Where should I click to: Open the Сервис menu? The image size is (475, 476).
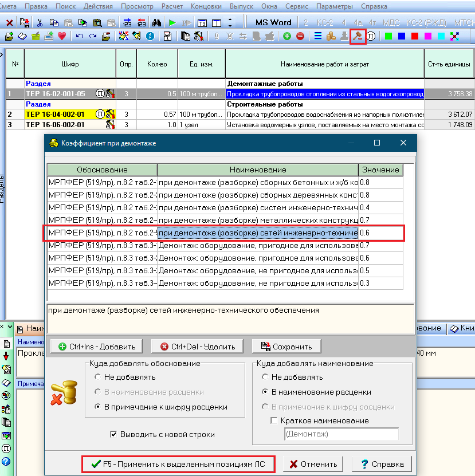point(296,6)
